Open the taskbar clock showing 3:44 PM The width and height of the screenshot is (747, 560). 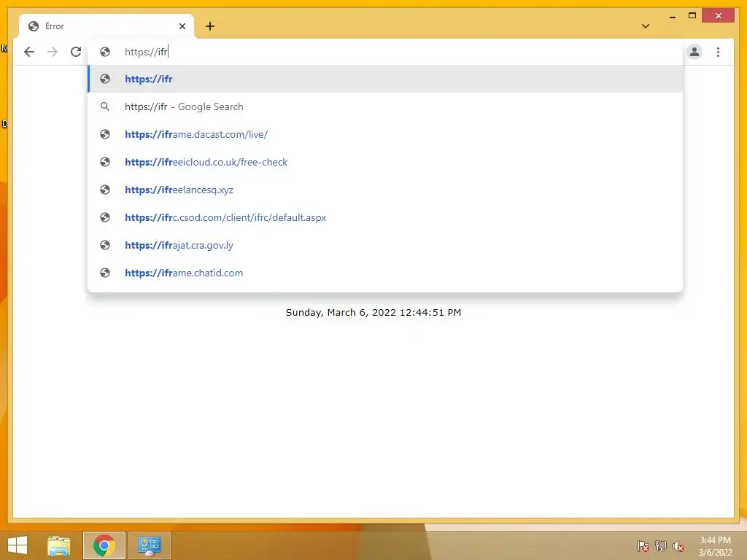point(715,546)
